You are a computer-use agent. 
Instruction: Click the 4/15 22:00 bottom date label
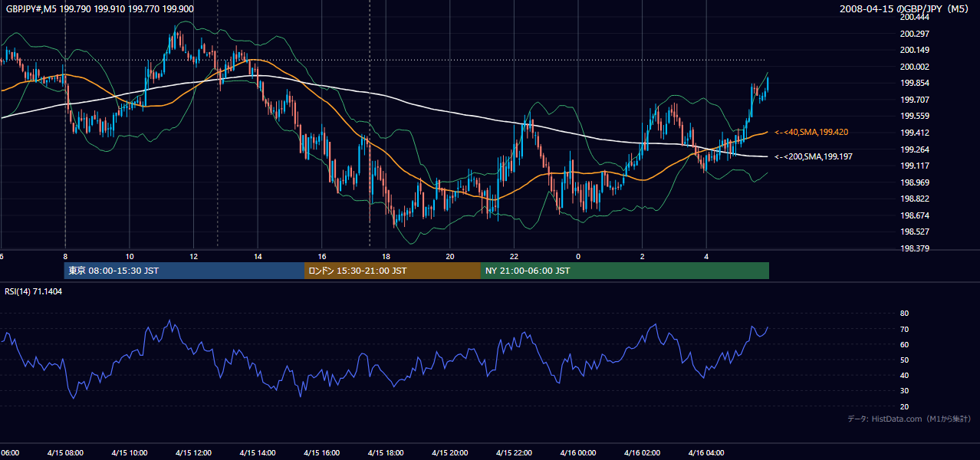click(514, 452)
